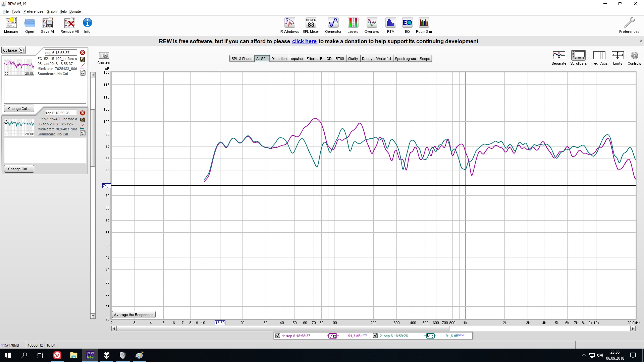Open the SPL Meter tool
This screenshot has height=362, width=644.
click(311, 25)
